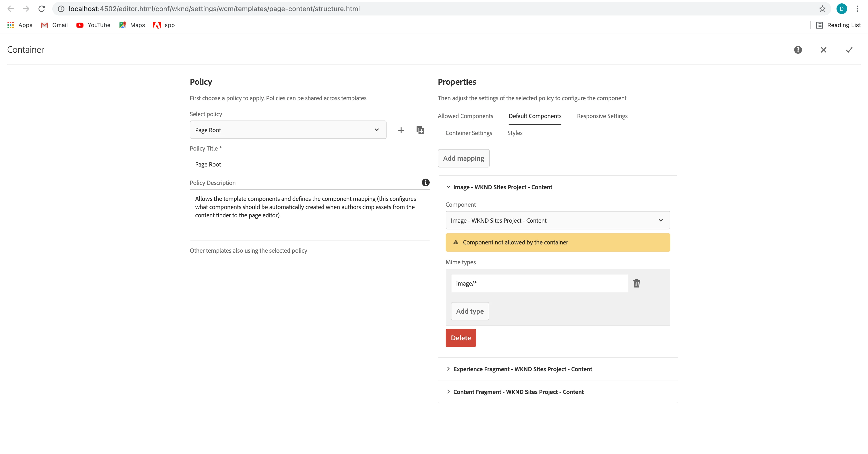
Task: Cancel the Container dialog with X icon
Action: tap(823, 50)
